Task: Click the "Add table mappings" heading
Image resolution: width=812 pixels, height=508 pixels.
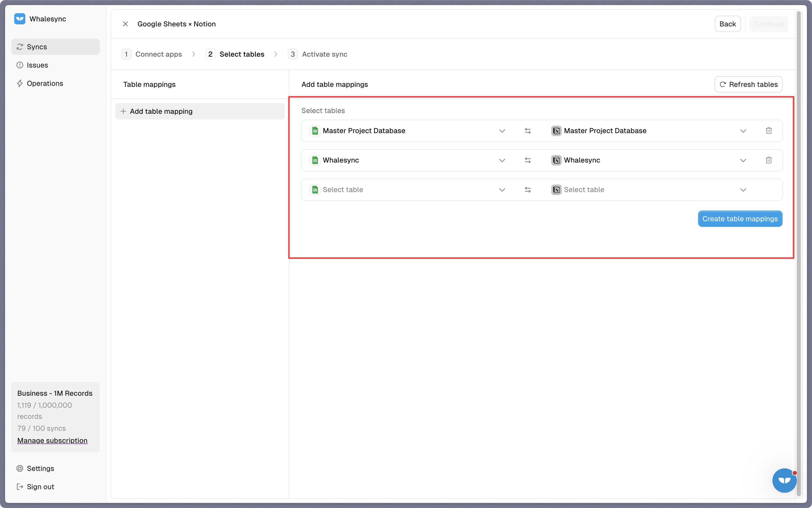Action: coord(334,84)
